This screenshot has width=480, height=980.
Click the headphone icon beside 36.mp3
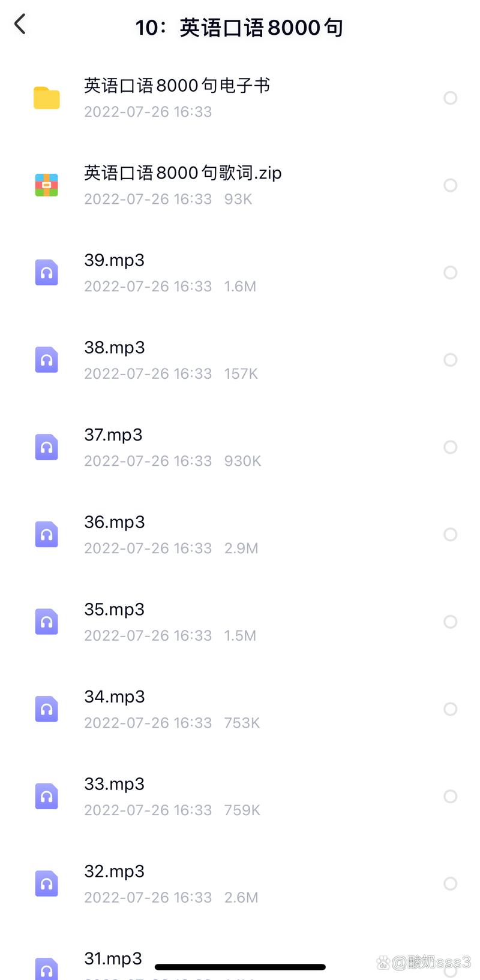[x=46, y=535]
